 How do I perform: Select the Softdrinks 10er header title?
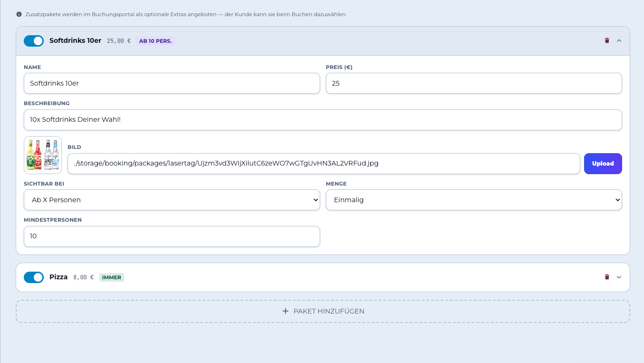pyautogui.click(x=75, y=41)
